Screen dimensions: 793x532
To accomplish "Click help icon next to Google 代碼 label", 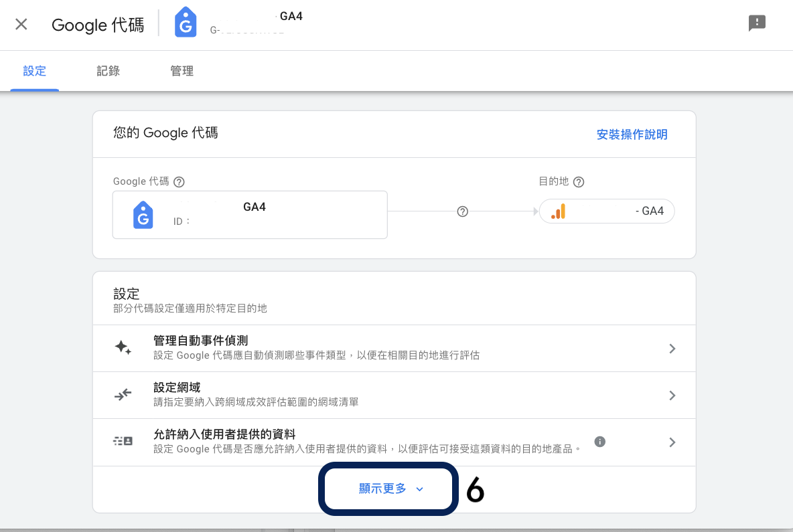I will click(x=179, y=182).
